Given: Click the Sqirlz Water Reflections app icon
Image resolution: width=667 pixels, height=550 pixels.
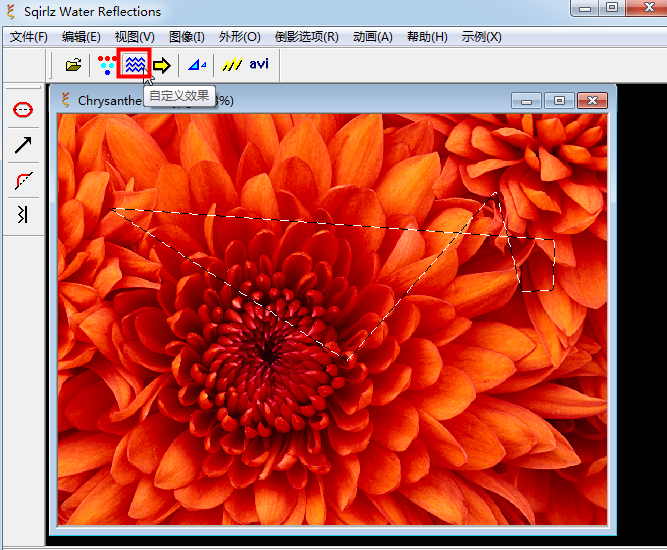Looking at the screenshot, I should pyautogui.click(x=11, y=11).
